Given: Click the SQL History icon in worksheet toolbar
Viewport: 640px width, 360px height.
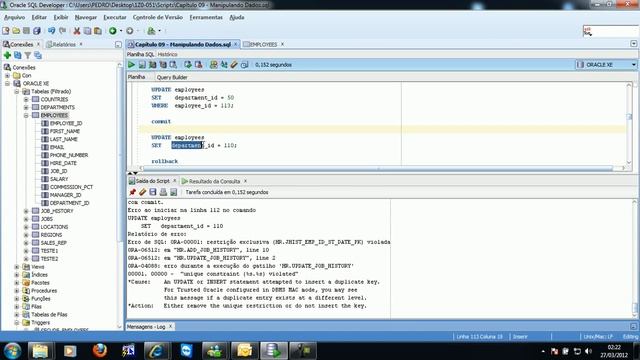Looking at the screenshot, I should [244, 65].
